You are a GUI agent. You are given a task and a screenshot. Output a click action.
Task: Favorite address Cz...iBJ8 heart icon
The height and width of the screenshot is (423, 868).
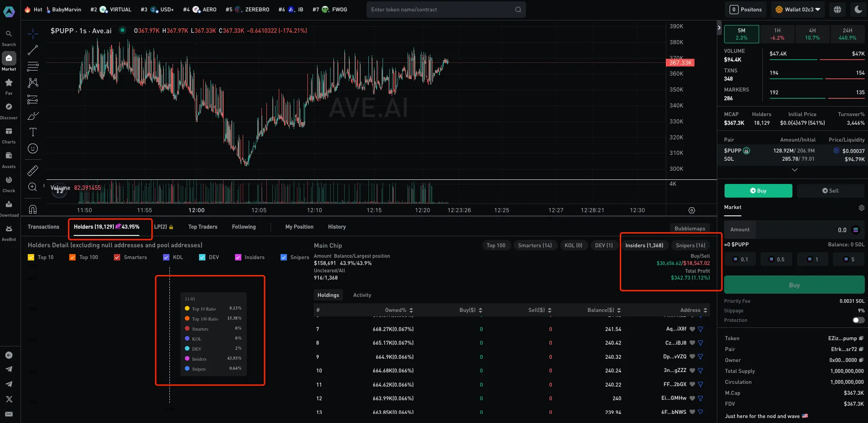coord(692,343)
